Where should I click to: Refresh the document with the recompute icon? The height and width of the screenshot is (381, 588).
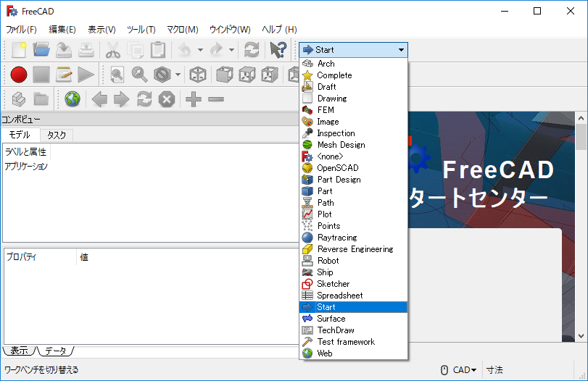point(252,50)
